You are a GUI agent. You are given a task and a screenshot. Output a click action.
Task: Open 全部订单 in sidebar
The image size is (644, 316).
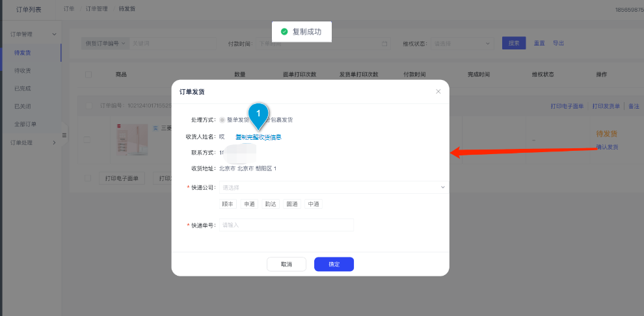click(25, 124)
